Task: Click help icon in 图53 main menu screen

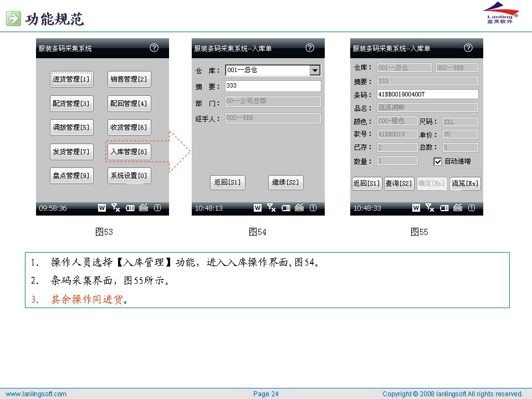Action: coord(154,48)
